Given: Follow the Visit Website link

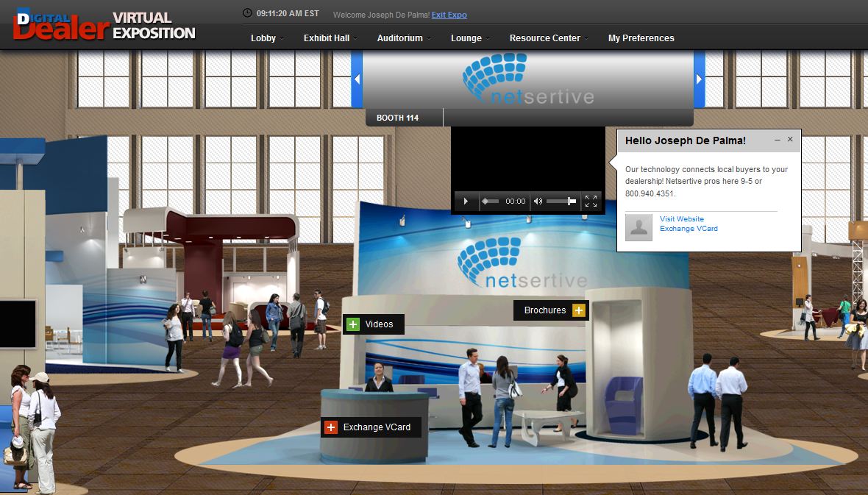Looking at the screenshot, I should point(682,218).
